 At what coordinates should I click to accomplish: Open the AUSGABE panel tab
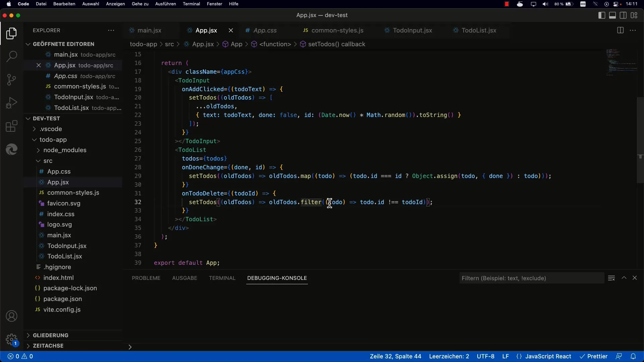(x=184, y=278)
